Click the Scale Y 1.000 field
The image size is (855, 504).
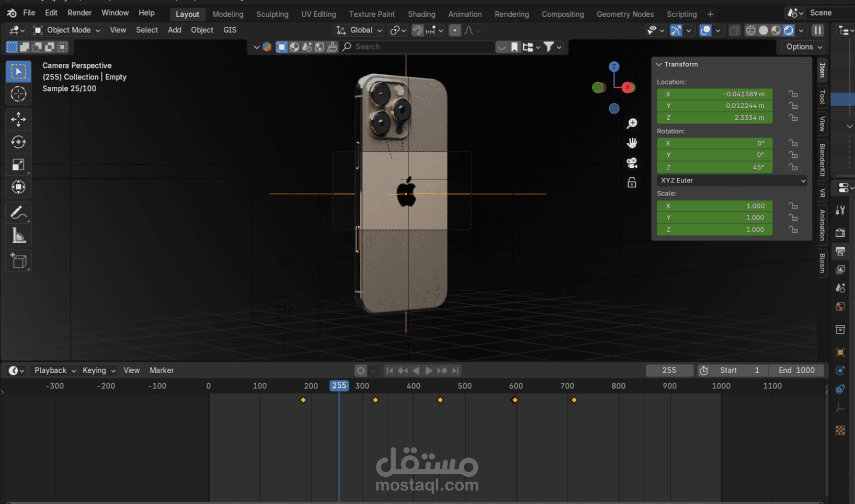[714, 217]
